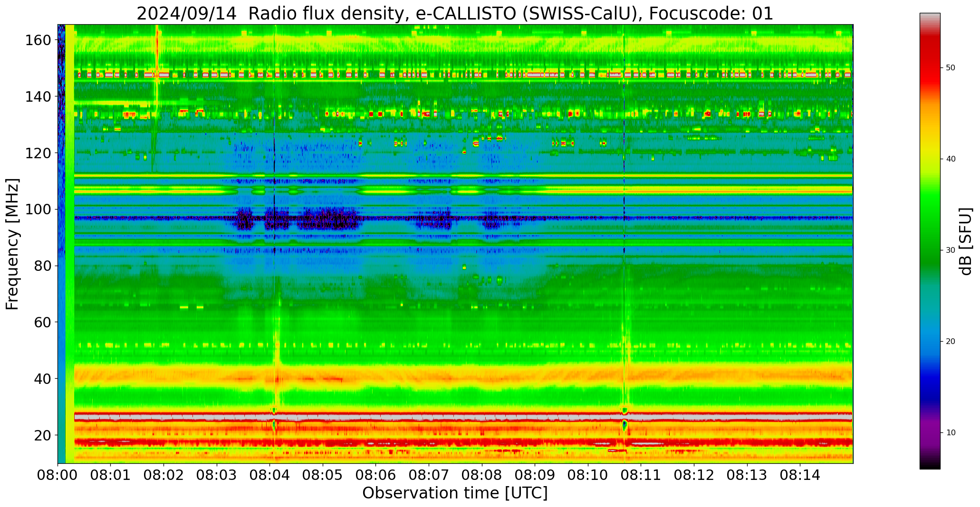Select the 'Observation time [UTC]' axis label
The image size is (980, 507).
pos(455,493)
